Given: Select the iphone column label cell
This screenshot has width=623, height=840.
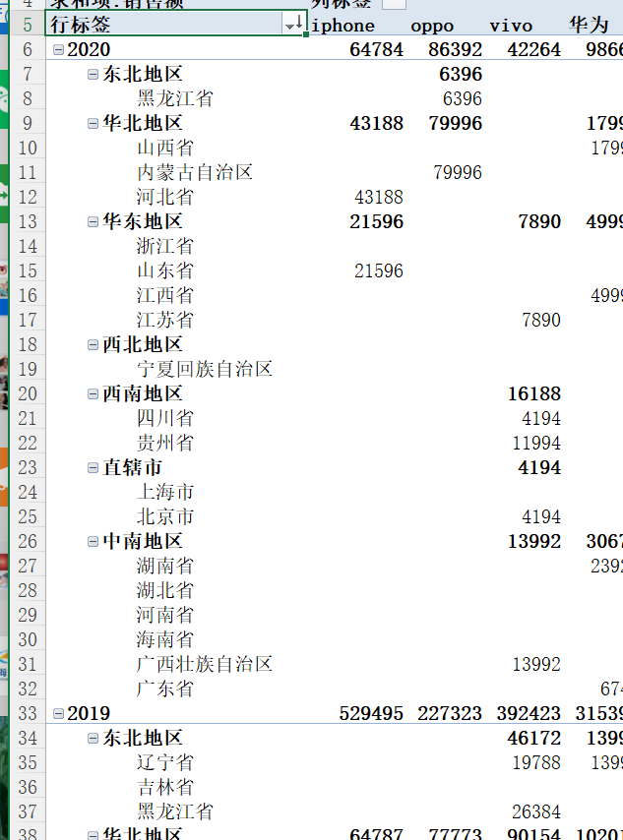Looking at the screenshot, I should [x=343, y=26].
